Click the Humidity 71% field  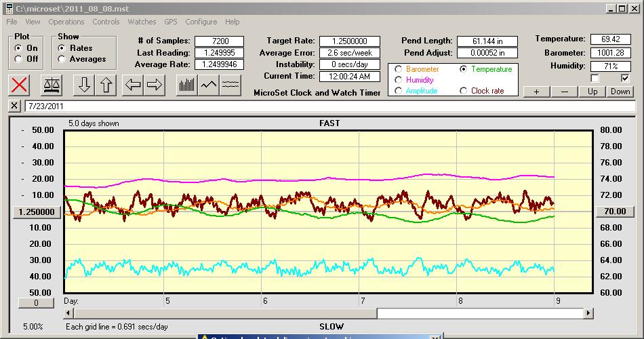[610, 66]
